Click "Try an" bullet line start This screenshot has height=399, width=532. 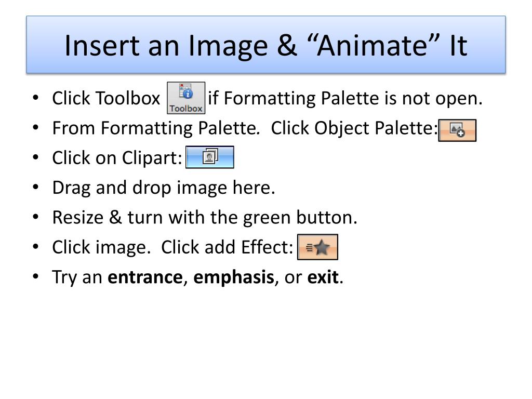pos(77,277)
